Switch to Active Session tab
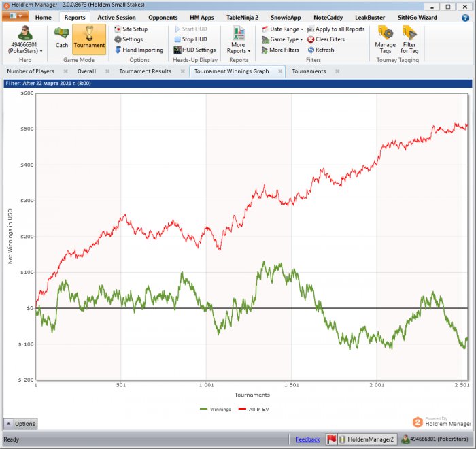 coord(116,18)
